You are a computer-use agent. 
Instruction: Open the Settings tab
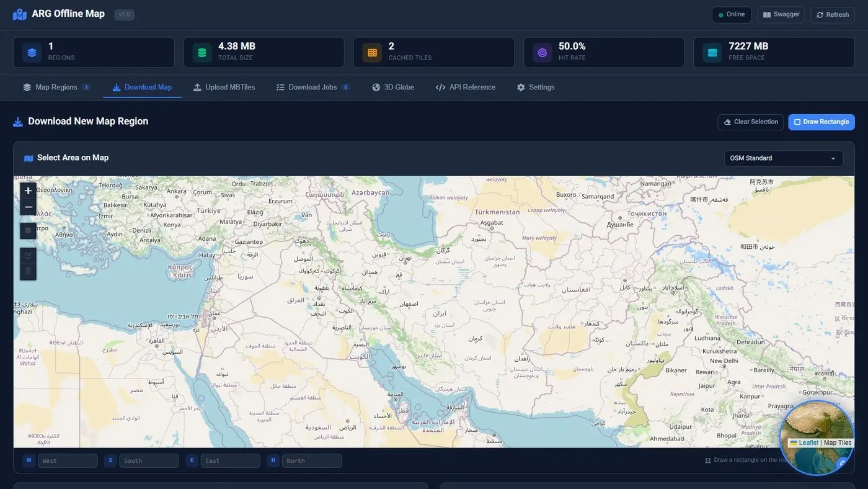tap(536, 87)
